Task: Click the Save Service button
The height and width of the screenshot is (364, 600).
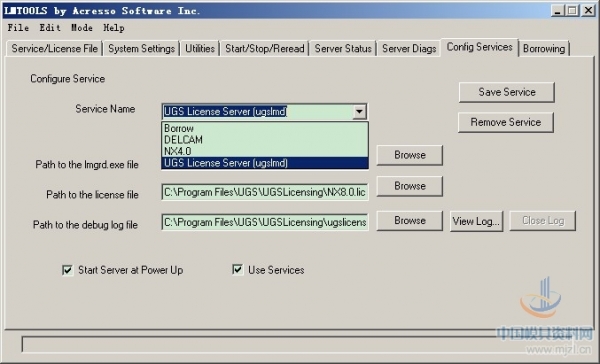Action: (x=507, y=92)
